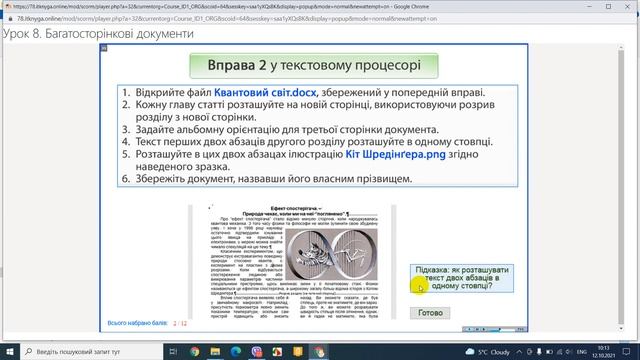Switch to the active Chrome popup window on taskbar
This screenshot has width=640, height=360.
pos(319,351)
